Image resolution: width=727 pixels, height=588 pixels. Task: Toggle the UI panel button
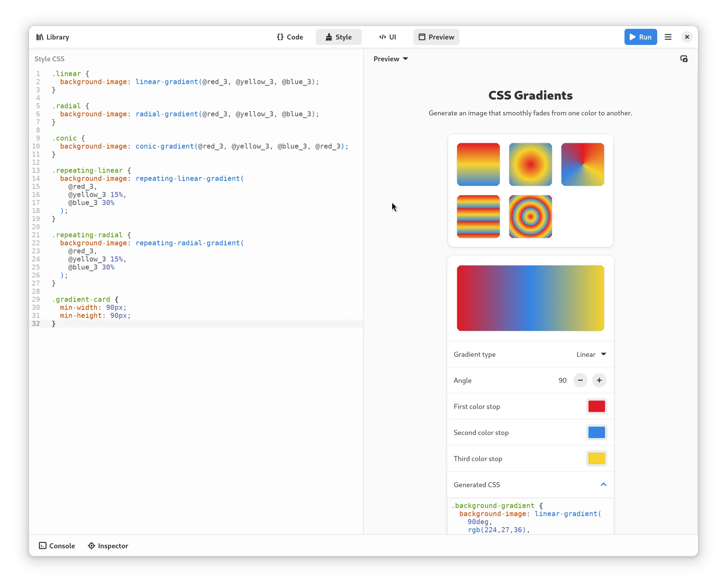coord(387,37)
